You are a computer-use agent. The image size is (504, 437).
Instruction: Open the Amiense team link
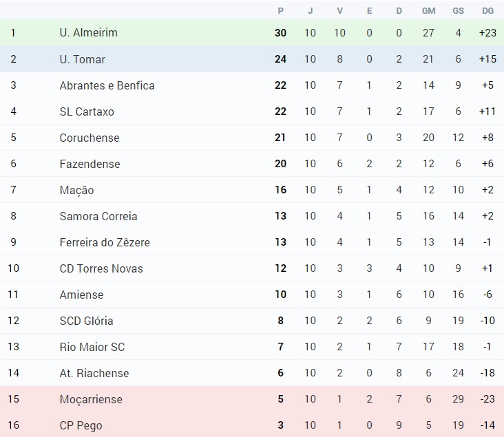tap(82, 295)
